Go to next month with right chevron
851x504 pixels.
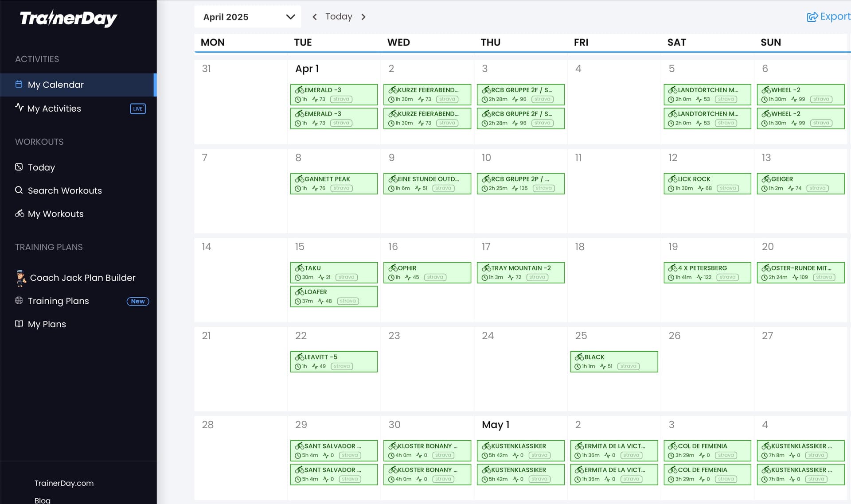[363, 17]
